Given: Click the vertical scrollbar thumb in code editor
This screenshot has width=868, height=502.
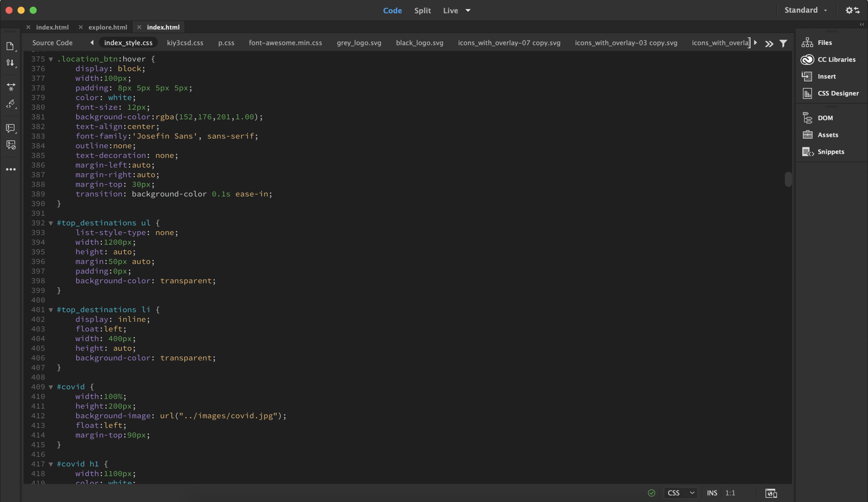Looking at the screenshot, I should (788, 179).
